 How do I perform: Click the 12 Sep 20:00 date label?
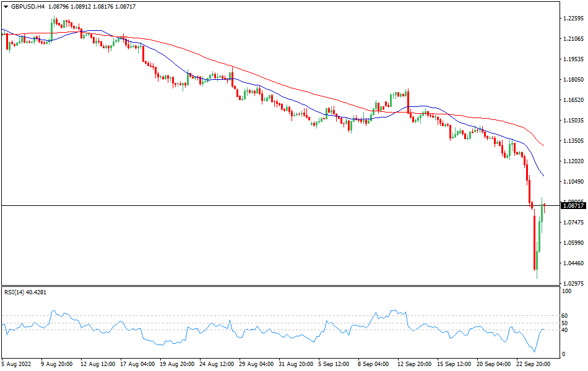[x=414, y=364]
